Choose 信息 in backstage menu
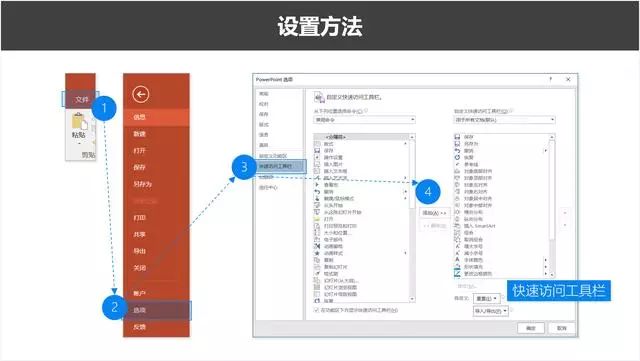640x361 pixels. [x=156, y=117]
